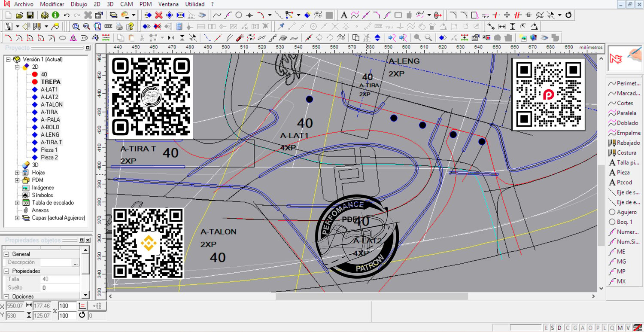Open the Ventana menu
The height and width of the screenshot is (332, 644).
coord(168,4)
